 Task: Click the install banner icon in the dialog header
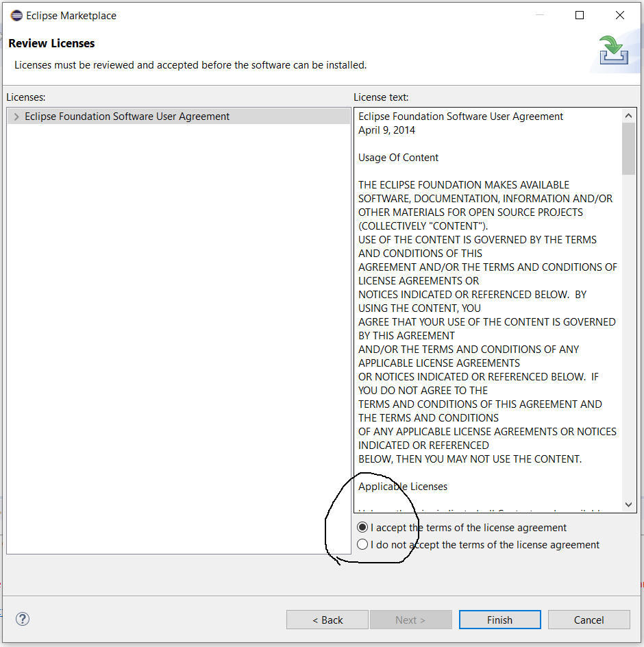(613, 50)
